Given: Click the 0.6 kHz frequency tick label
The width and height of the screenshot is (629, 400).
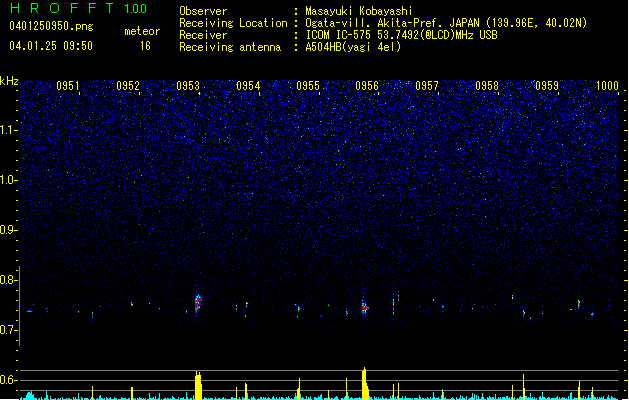Looking at the screenshot, I should pyautogui.click(x=8, y=380).
